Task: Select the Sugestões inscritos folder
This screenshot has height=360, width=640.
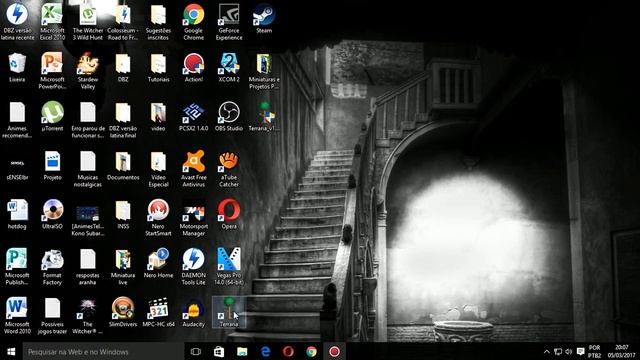Action: [x=158, y=22]
